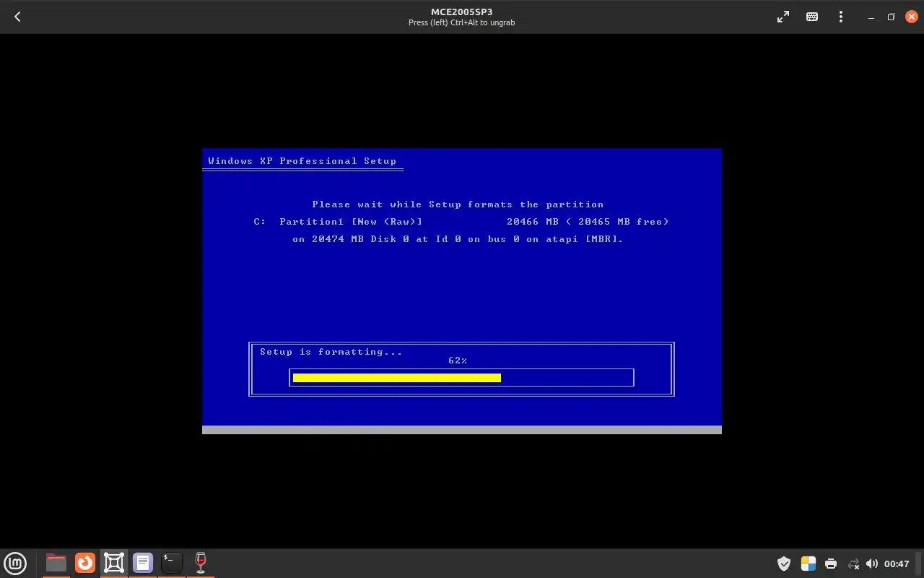Viewport: 924px width, 578px height.
Task: Open the printer tray icon
Action: point(831,564)
